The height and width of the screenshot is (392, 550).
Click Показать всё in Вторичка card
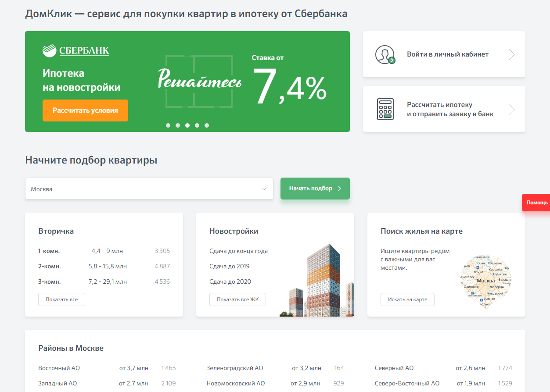pyautogui.click(x=61, y=299)
